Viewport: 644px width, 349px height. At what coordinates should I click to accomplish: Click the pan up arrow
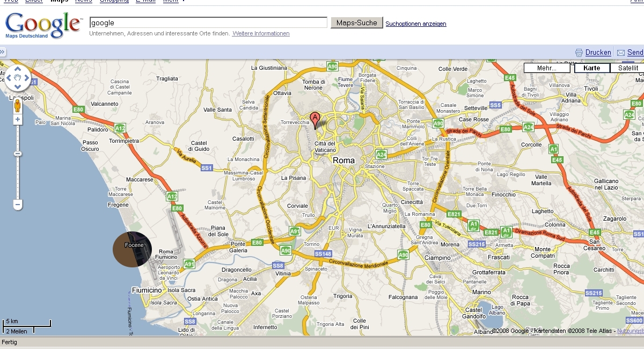[18, 69]
